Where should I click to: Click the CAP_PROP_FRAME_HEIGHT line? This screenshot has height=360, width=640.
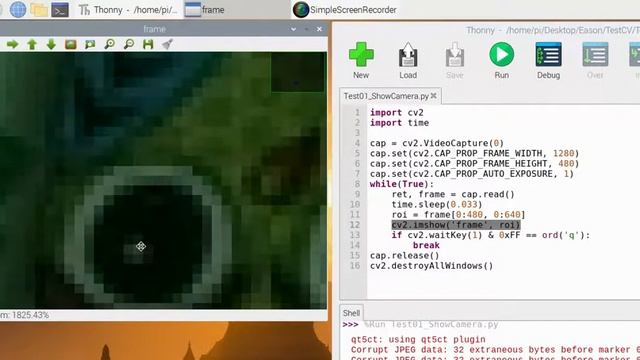tap(474, 164)
